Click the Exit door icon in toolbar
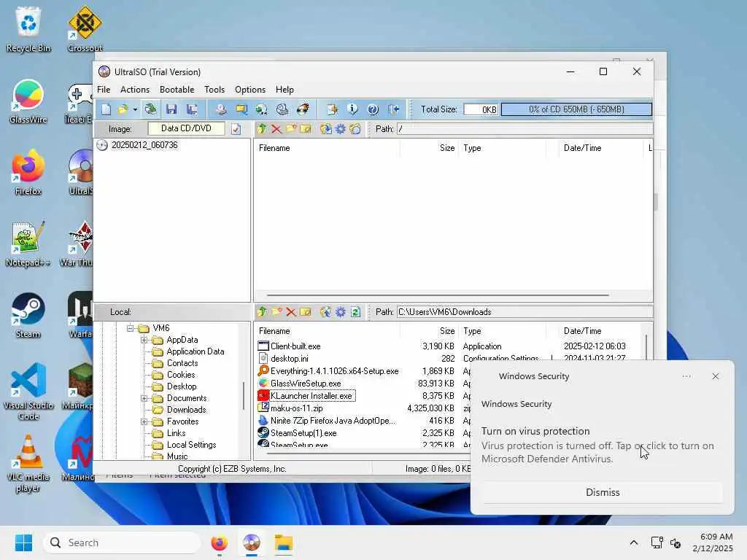Viewport: 747px width, 560px height. pyautogui.click(x=393, y=109)
